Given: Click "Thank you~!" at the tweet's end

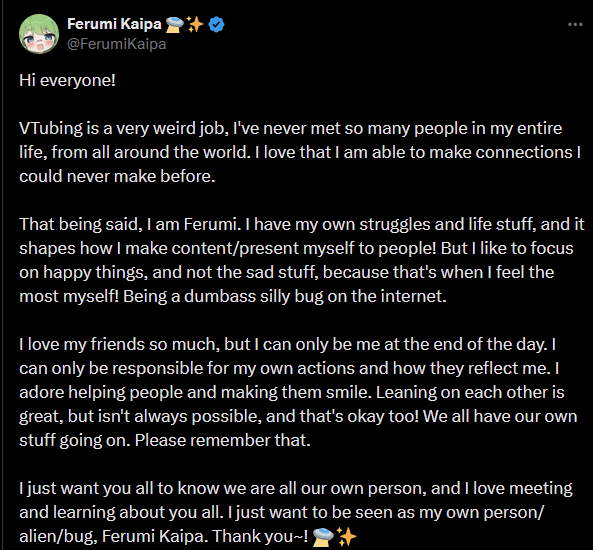Looking at the screenshot, I should (x=260, y=536).
